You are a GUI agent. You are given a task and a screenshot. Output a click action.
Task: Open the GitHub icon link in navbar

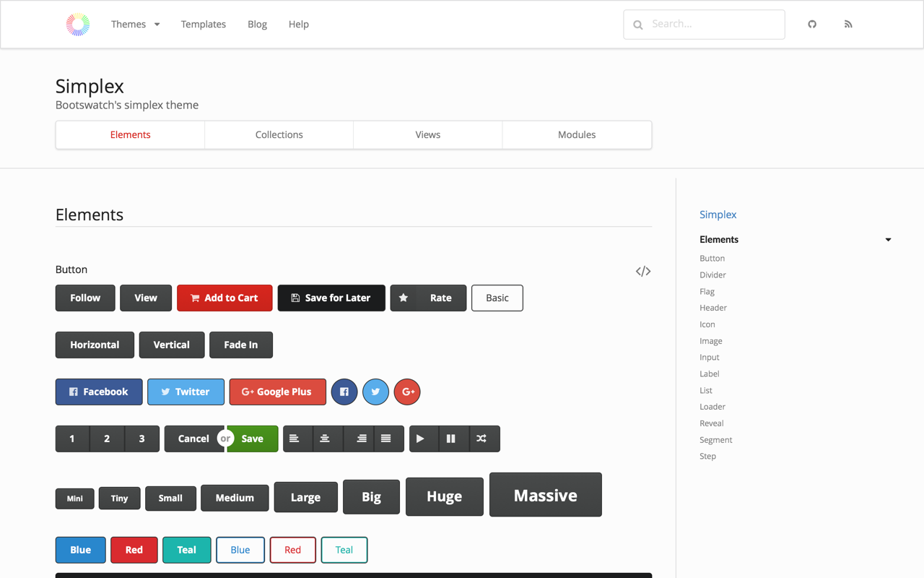click(812, 25)
